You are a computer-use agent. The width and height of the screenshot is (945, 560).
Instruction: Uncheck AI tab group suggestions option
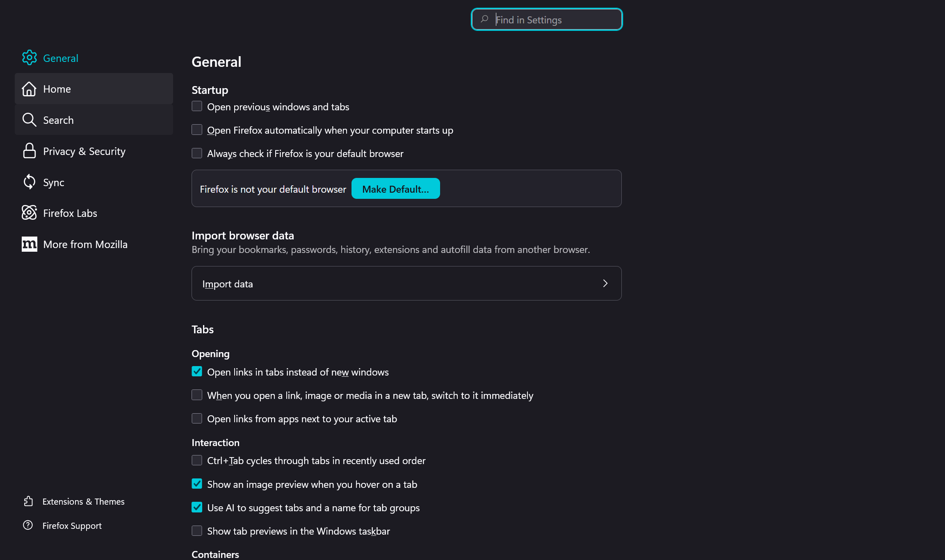[197, 508]
